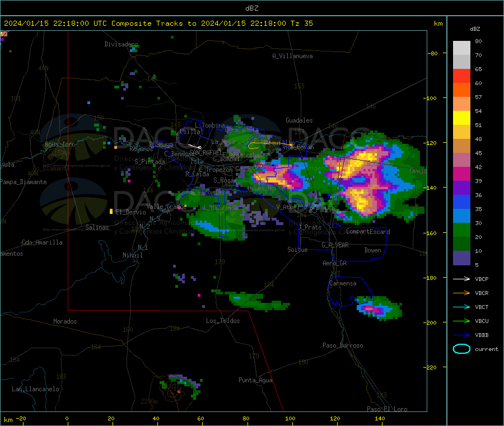Click the 'Agua_Toro' label
This screenshot has width=504, height=426.
tap(60, 144)
